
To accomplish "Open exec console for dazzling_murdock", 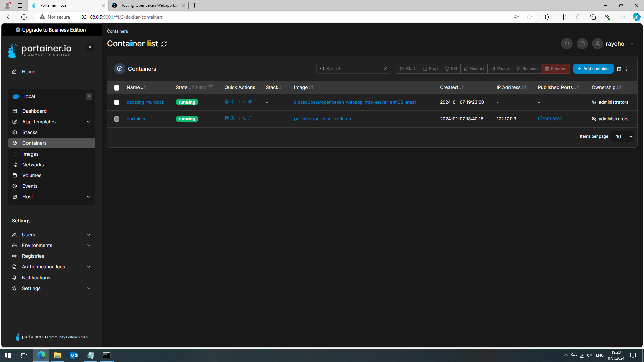I will pos(244,102).
